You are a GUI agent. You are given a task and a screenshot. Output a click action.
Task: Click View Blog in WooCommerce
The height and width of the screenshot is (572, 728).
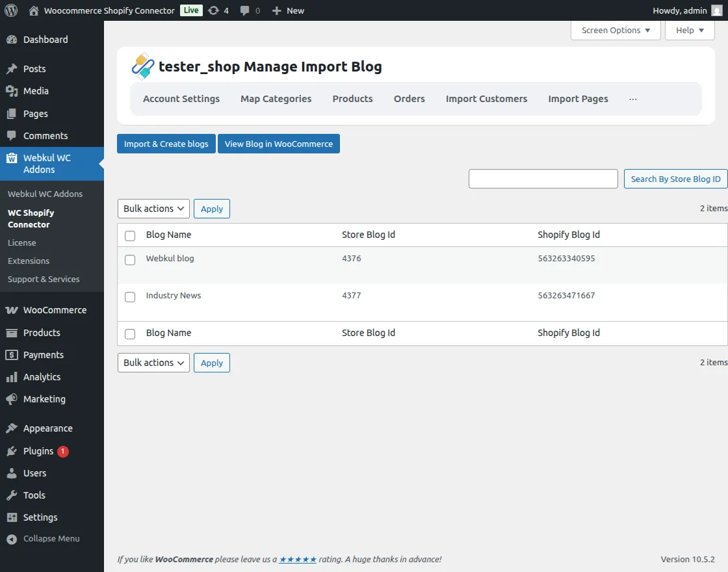[x=278, y=144]
